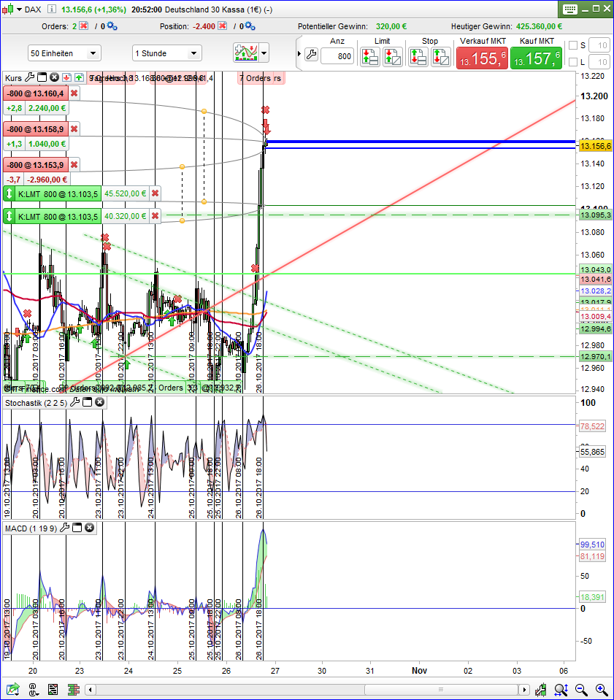The image size is (614, 700).
Task: Open position settings gears beside Position
Action: pos(250,26)
